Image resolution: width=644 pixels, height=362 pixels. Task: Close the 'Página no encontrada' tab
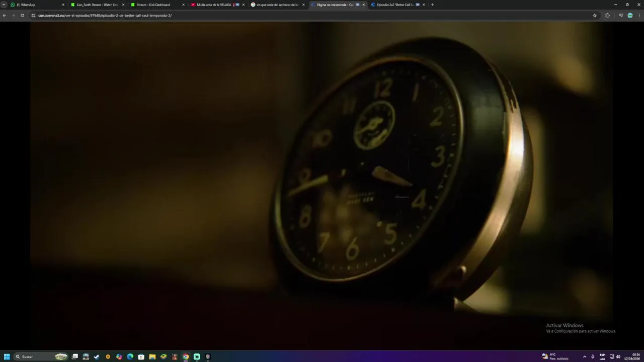[x=364, y=5]
